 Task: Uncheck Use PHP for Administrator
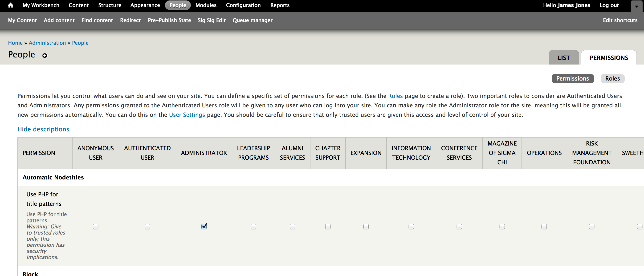(204, 226)
